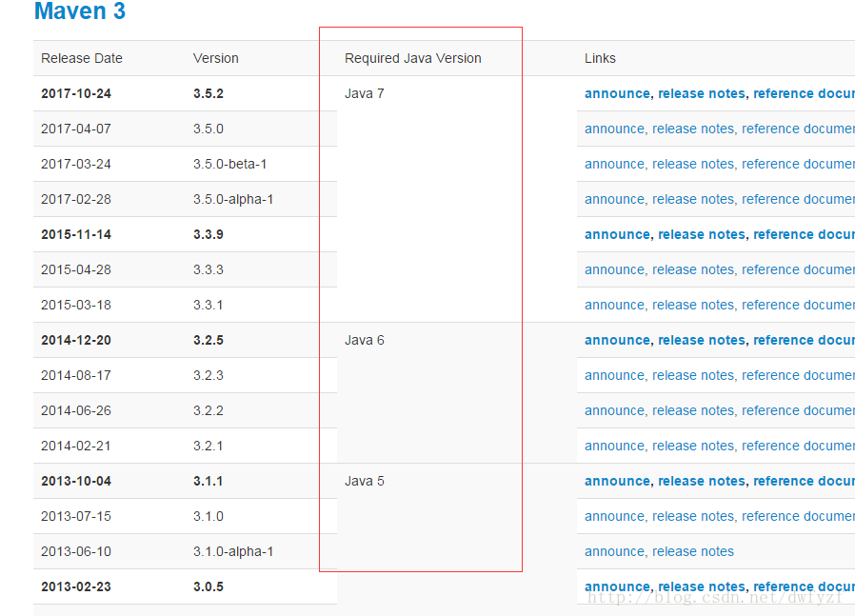Open release notes for version 3.2.2
Viewport: 855px width, 616px height.
(693, 410)
